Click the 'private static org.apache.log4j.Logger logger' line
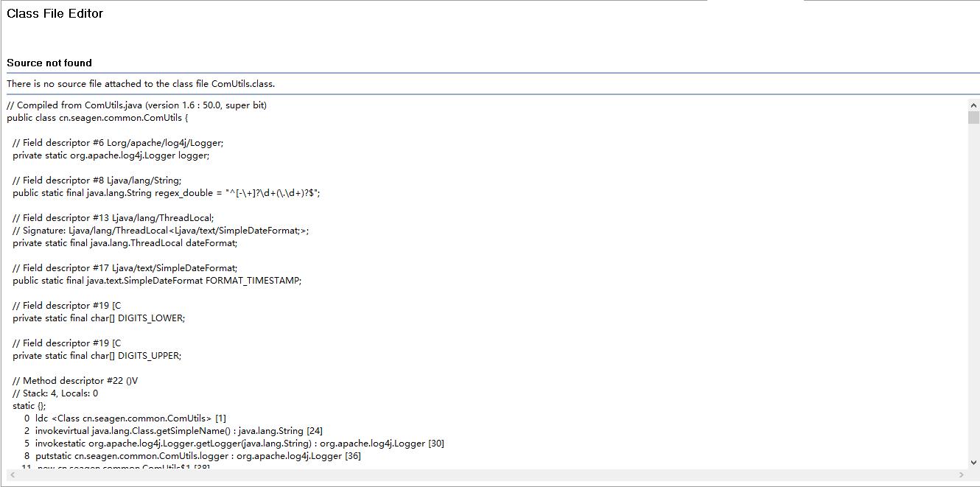 click(x=111, y=155)
